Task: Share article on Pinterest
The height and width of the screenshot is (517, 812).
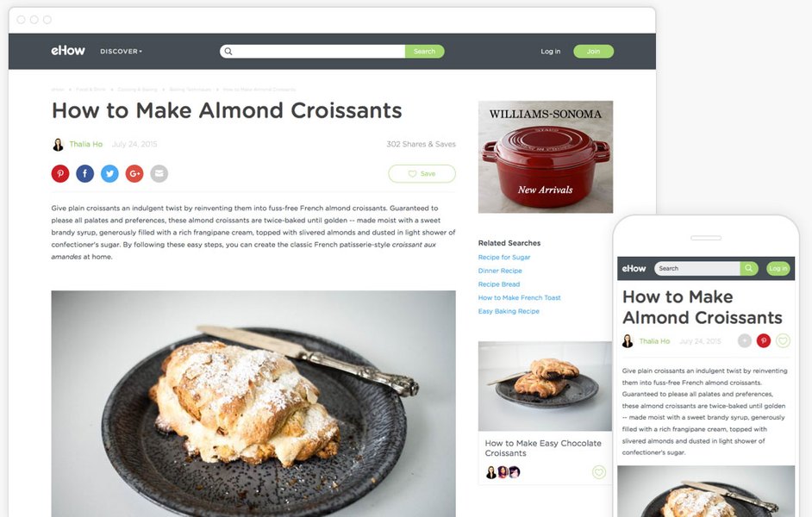Action: (60, 173)
